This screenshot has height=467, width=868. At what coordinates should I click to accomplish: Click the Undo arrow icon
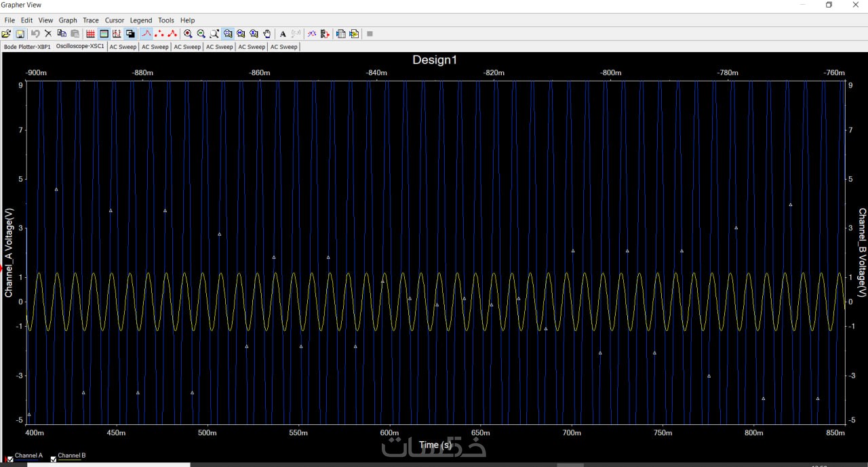coord(35,33)
